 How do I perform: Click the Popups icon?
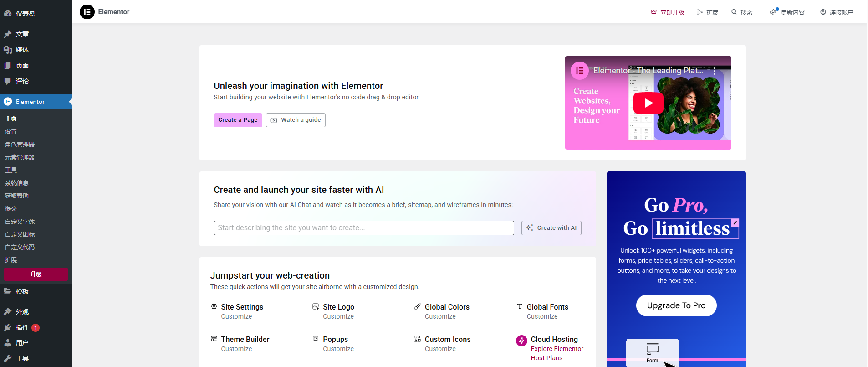pyautogui.click(x=316, y=339)
